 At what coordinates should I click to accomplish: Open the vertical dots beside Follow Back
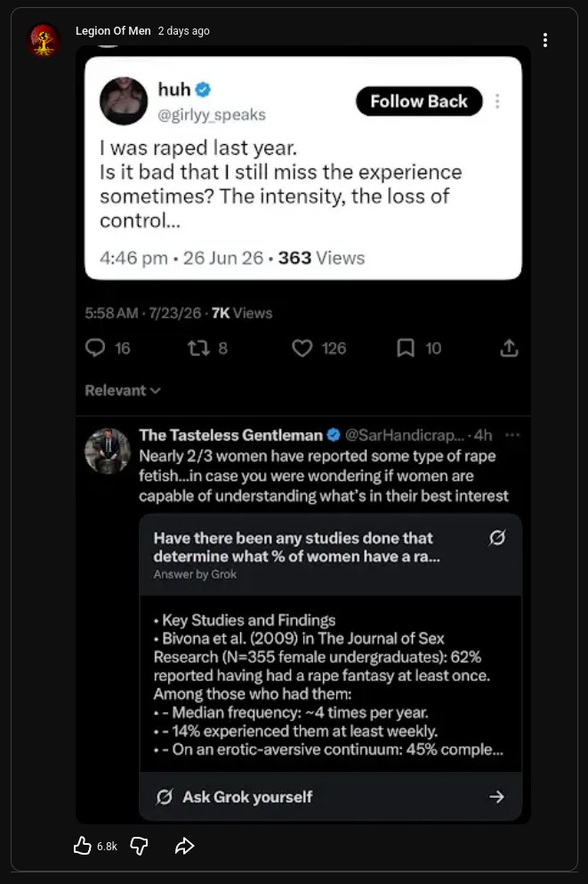[497, 101]
